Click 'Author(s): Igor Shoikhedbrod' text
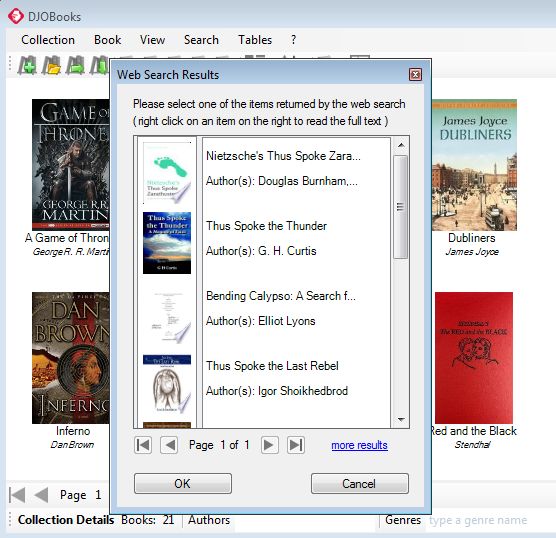The image size is (556, 538). pyautogui.click(x=277, y=391)
